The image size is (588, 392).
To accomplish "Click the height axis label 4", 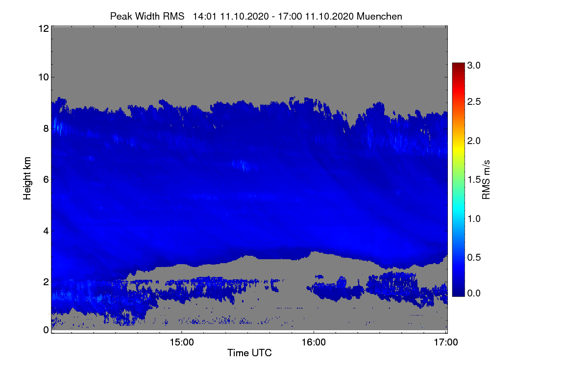I will [x=46, y=230].
